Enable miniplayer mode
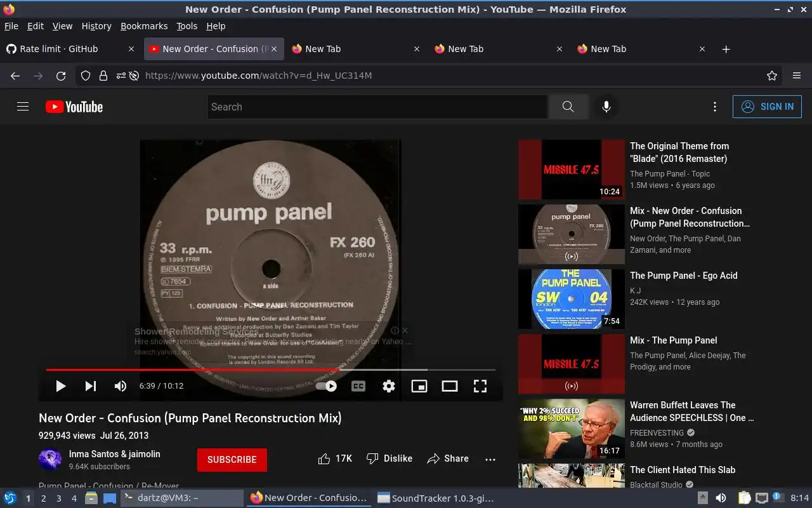Viewport: 812px width, 508px height. pyautogui.click(x=419, y=386)
